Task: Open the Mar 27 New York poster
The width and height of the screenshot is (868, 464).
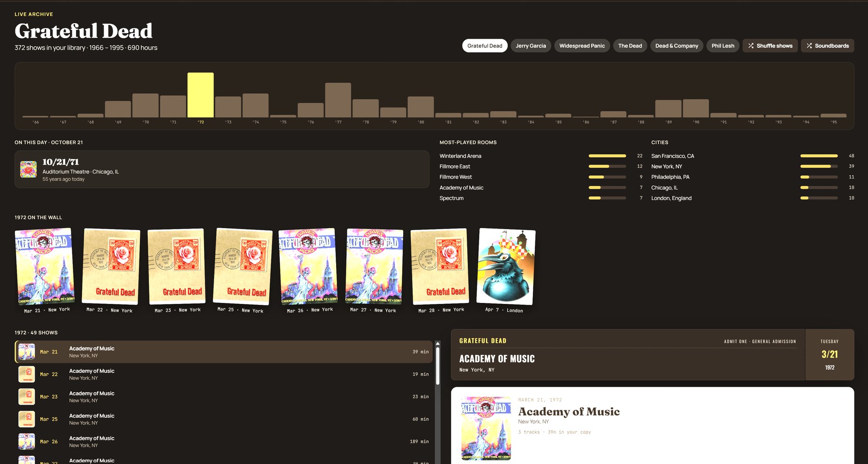Action: click(x=374, y=267)
